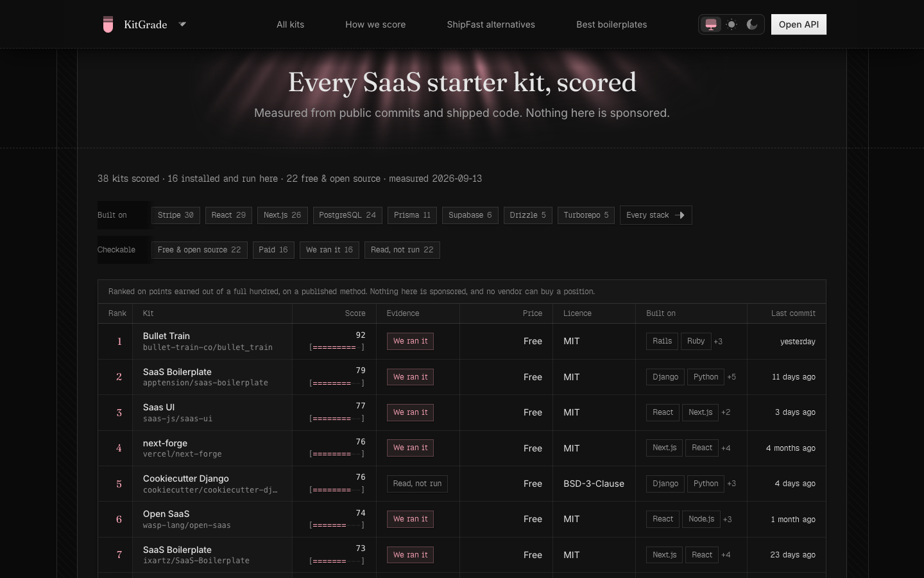Click the Saas UI score bar
The width and height of the screenshot is (924, 578).
[337, 419]
